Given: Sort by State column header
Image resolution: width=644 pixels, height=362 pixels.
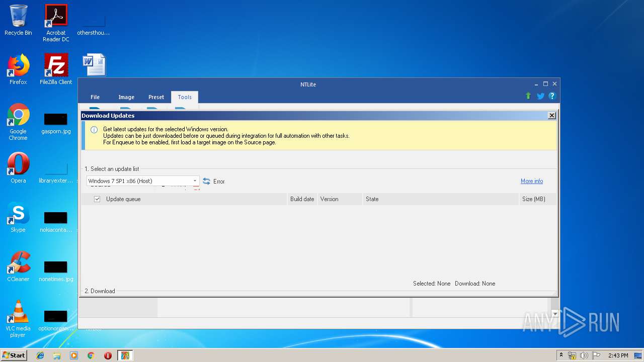Looking at the screenshot, I should (x=441, y=199).
